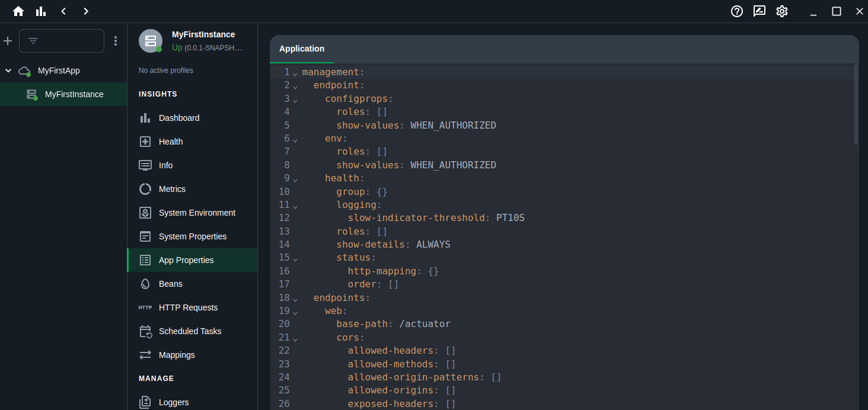Open the Health page
This screenshot has width=868, height=410.
(x=193, y=142)
